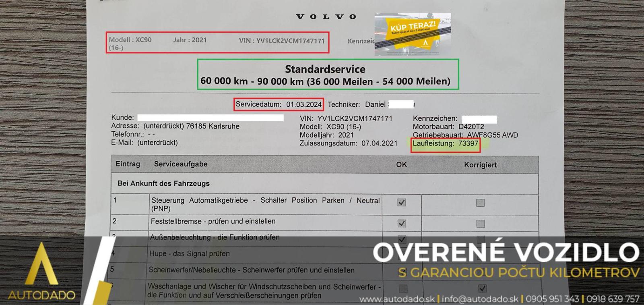Click the VIN in the top header line
The height and width of the screenshot is (305, 644).
coord(282,41)
